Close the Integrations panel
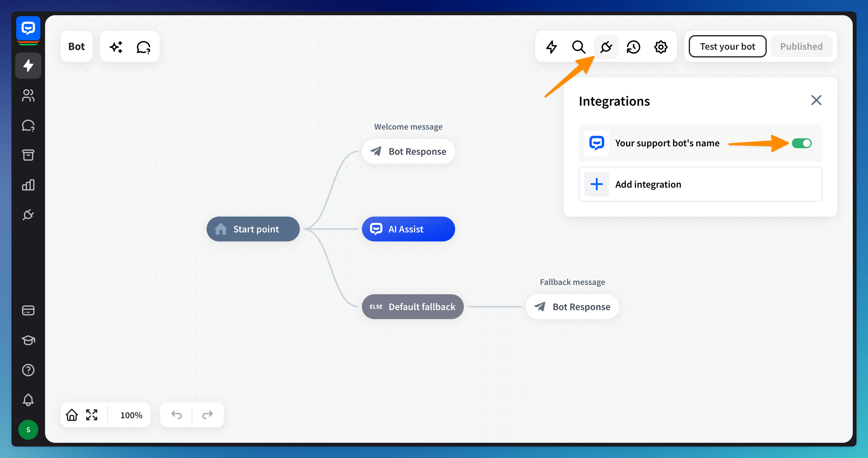 click(x=816, y=100)
